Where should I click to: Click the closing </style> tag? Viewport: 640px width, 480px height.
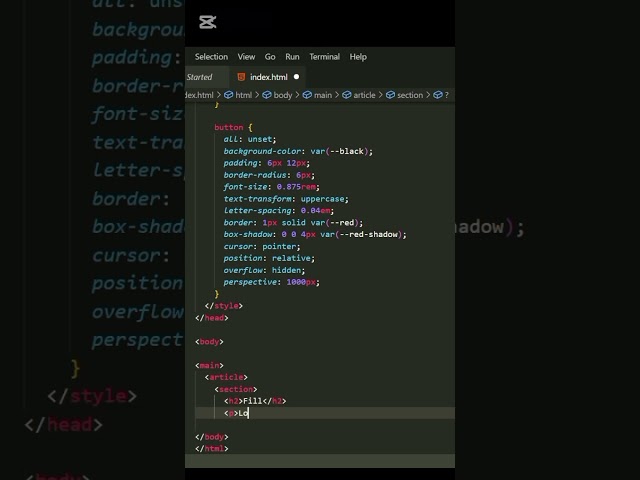click(x=224, y=306)
